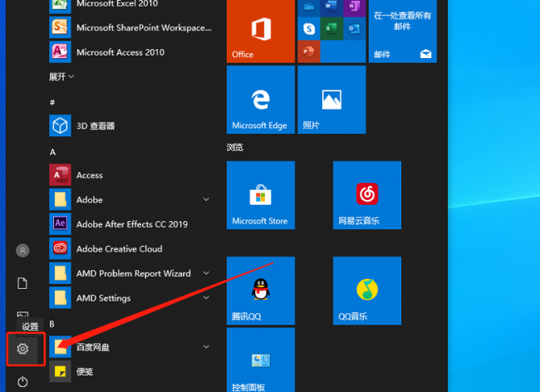The height and width of the screenshot is (392, 540).
Task: Open the user account avatar icon
Action: point(22,251)
